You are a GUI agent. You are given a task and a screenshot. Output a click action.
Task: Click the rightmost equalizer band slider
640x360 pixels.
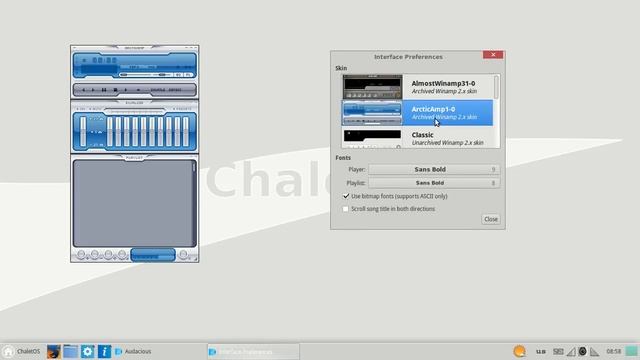coord(186,131)
